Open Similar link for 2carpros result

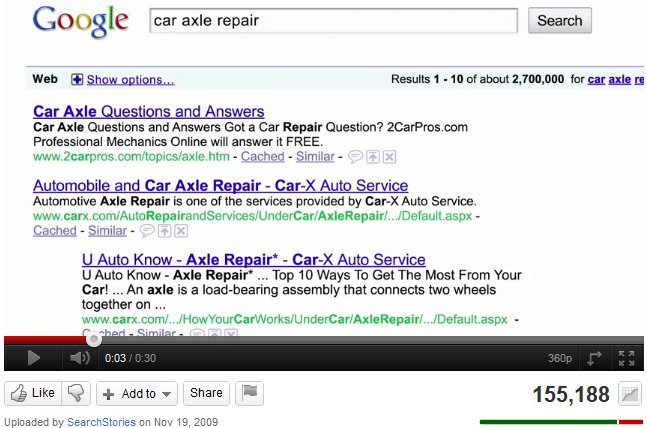click(315, 156)
